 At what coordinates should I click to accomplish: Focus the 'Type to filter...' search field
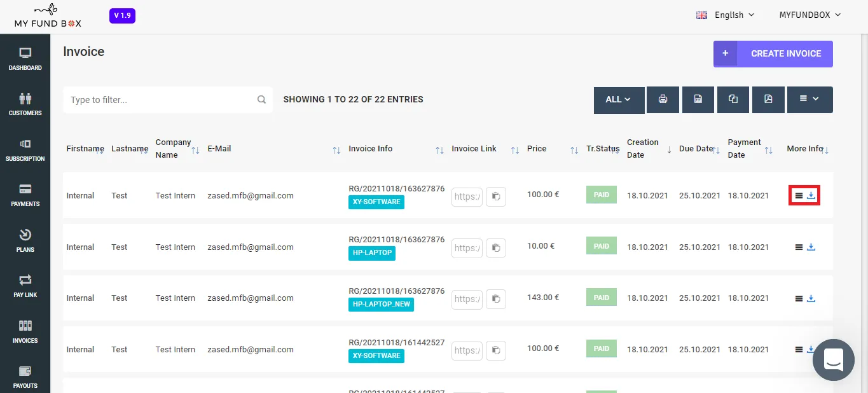[x=168, y=100]
